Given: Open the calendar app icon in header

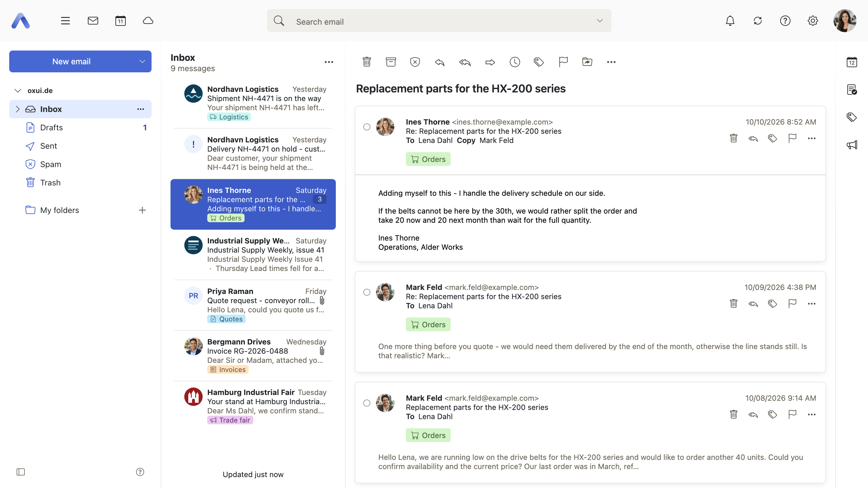Looking at the screenshot, I should click(120, 21).
